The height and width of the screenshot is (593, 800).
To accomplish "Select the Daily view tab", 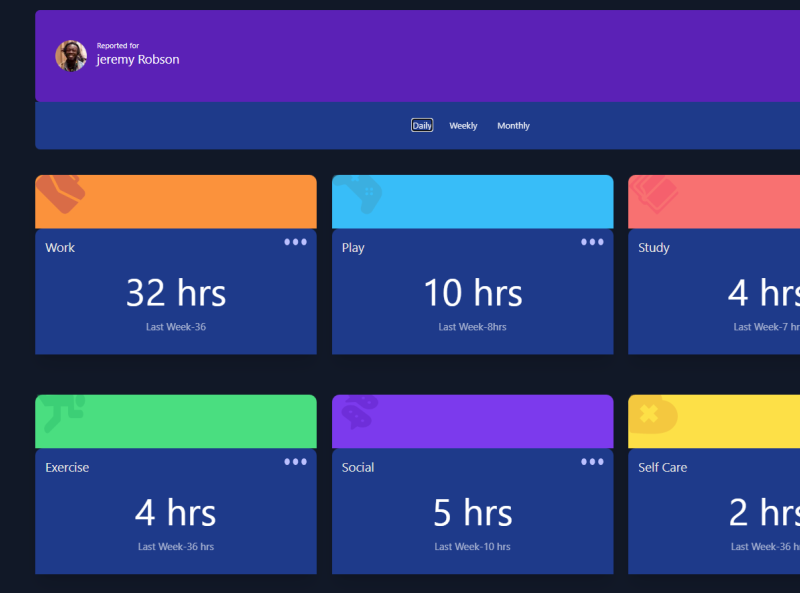I will 421,125.
